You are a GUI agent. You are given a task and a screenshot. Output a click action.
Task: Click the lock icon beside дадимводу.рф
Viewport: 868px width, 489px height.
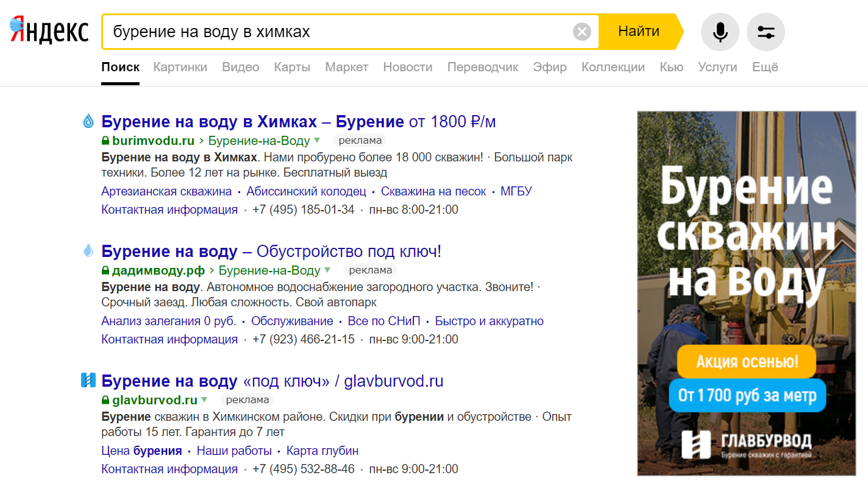(x=105, y=270)
